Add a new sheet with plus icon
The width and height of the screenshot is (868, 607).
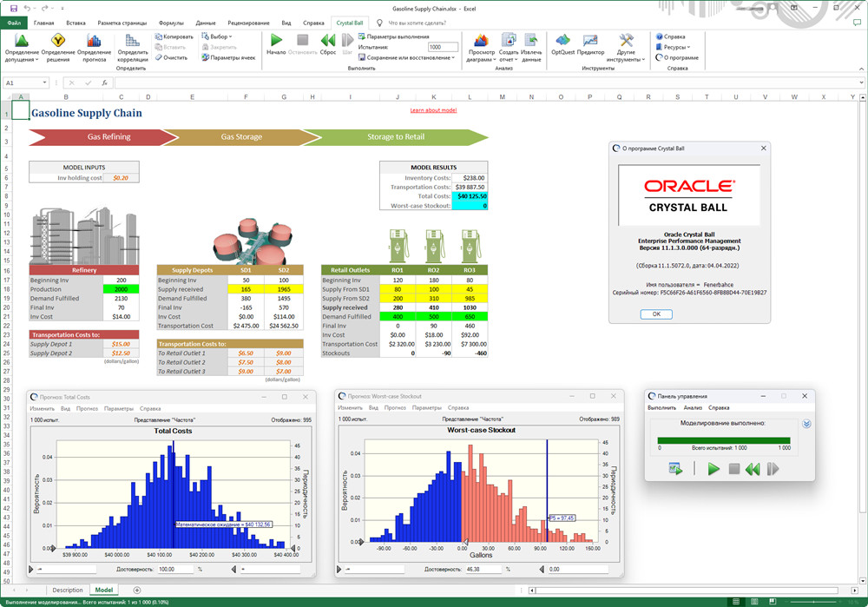pos(137,591)
